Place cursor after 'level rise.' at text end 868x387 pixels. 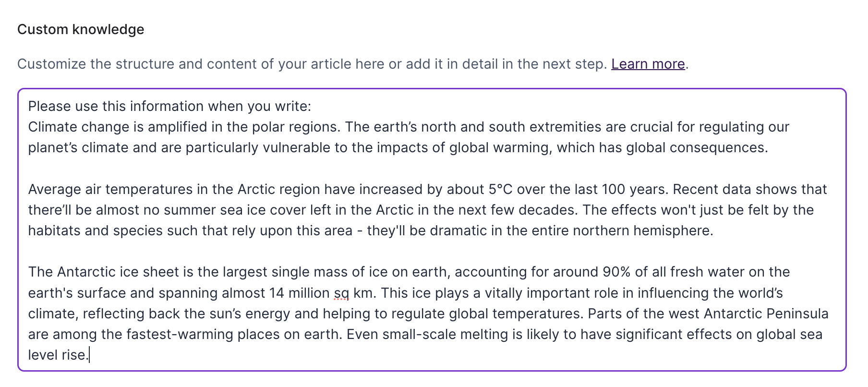[89, 355]
